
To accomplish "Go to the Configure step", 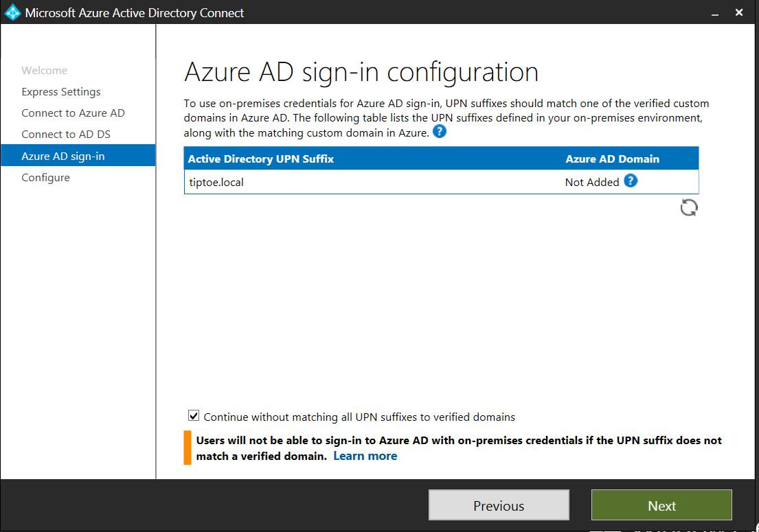I will [45, 178].
